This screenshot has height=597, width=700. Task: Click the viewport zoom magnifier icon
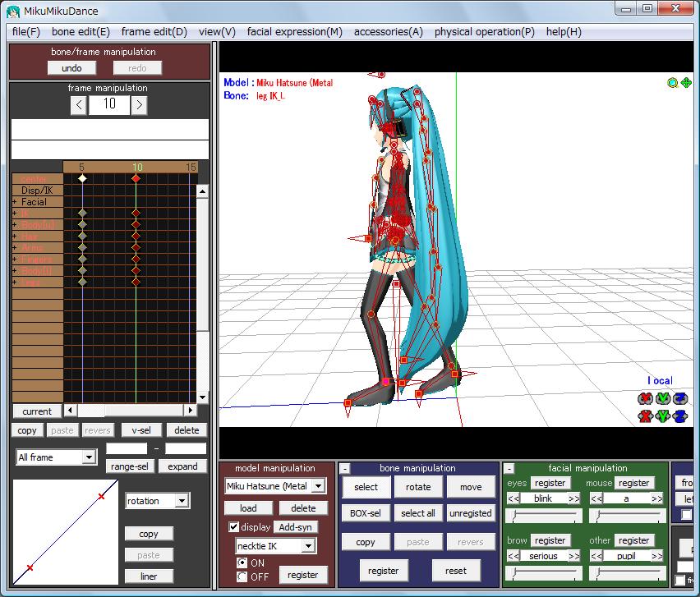[x=672, y=83]
